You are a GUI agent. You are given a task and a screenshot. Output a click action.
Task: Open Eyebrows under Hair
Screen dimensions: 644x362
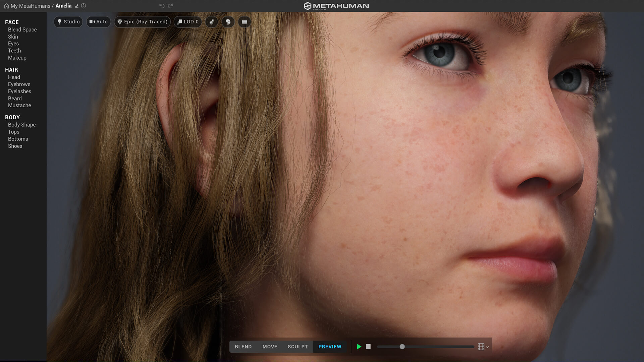pyautogui.click(x=19, y=84)
